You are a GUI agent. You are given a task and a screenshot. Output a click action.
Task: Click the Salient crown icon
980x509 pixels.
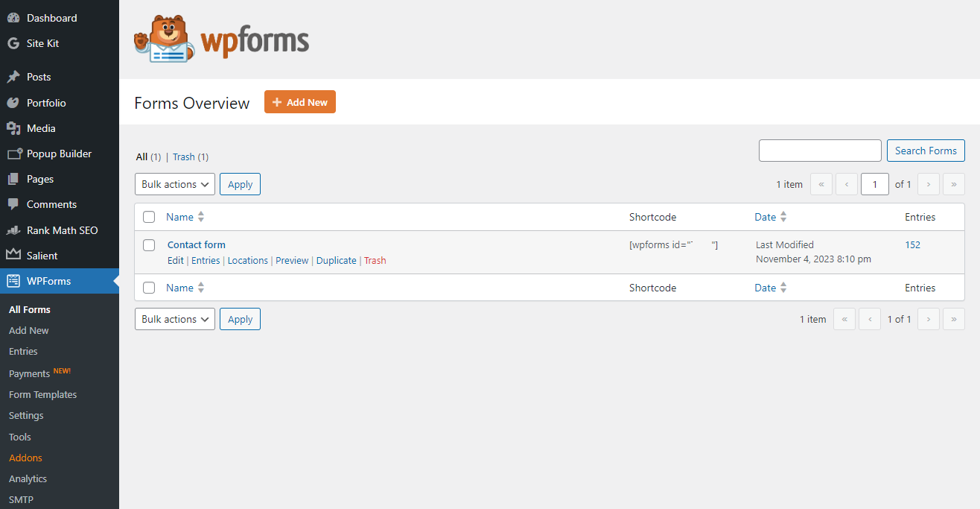[x=13, y=256]
